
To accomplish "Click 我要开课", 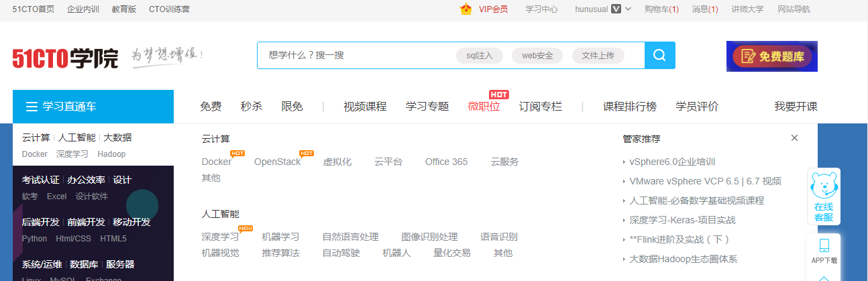I will tap(796, 107).
